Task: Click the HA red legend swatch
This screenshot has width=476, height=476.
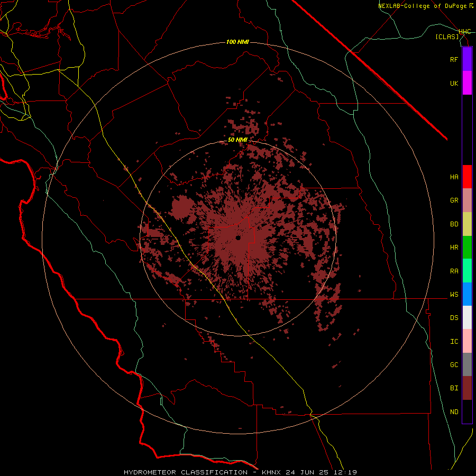Action: 467,177
